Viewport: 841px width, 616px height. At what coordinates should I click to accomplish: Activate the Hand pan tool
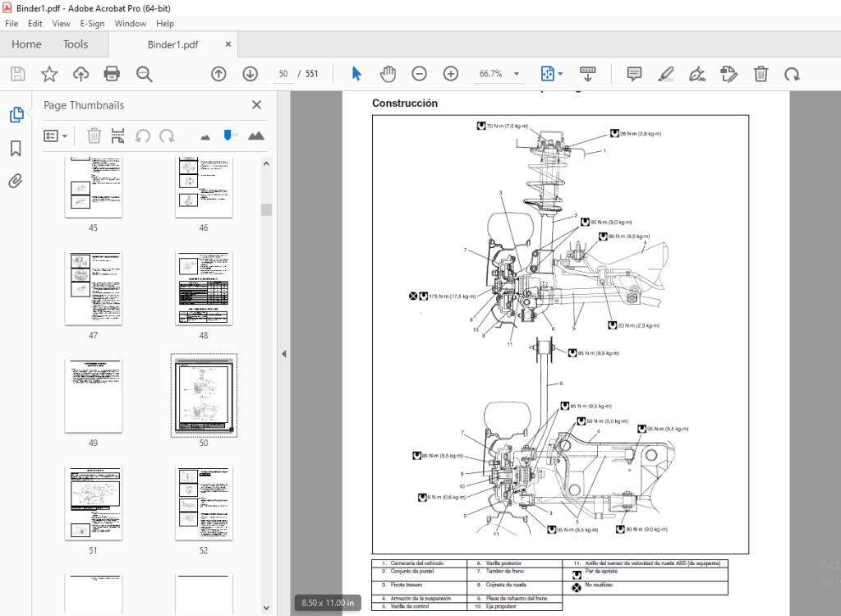pyautogui.click(x=388, y=74)
